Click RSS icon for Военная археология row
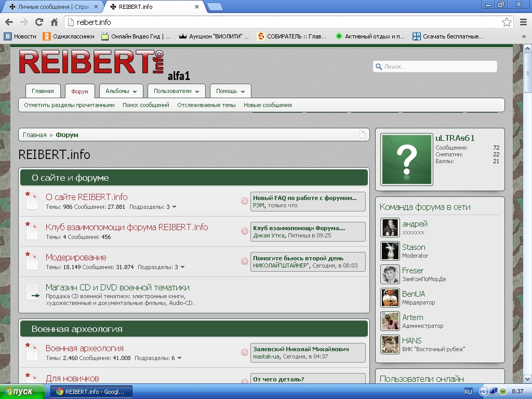 245,353
